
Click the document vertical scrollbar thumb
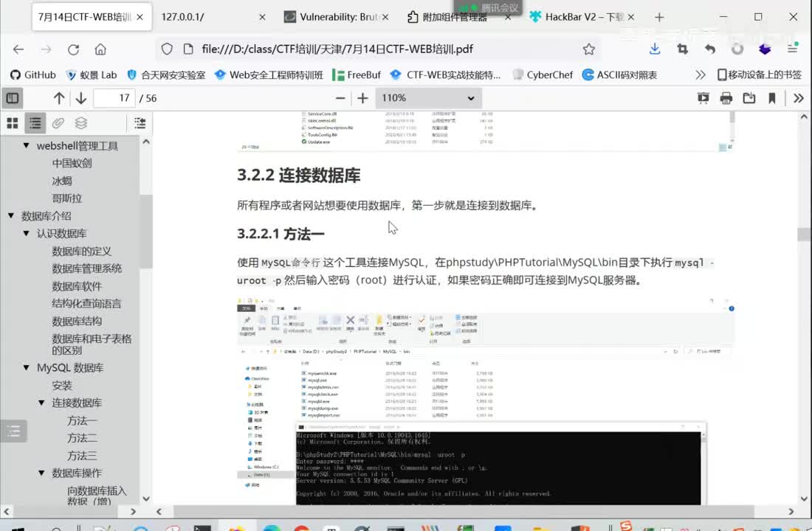[x=804, y=234]
